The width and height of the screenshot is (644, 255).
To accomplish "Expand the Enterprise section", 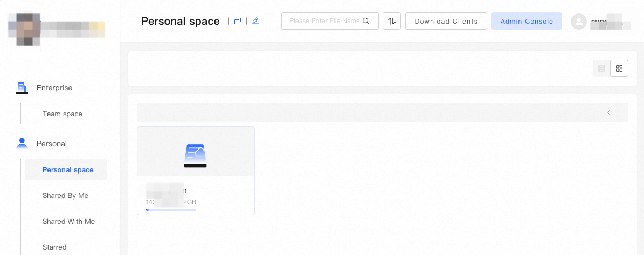I will pyautogui.click(x=54, y=88).
